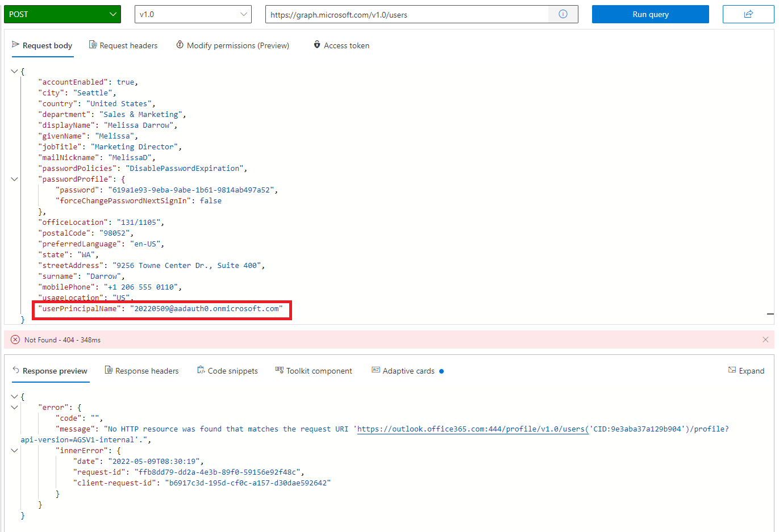Viewport: 779px width, 532px height.
Task: Click the Expand panel icon
Action: click(732, 370)
